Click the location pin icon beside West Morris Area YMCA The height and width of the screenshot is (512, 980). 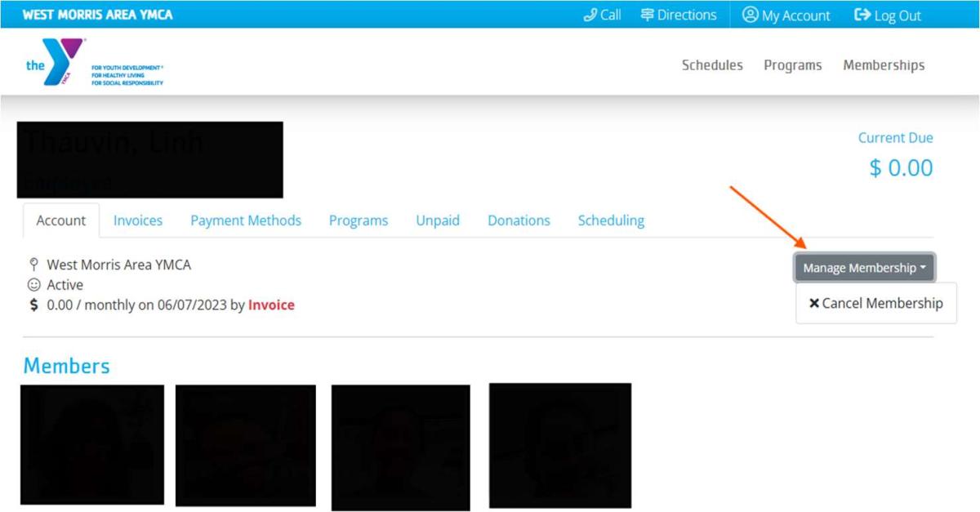pyautogui.click(x=33, y=265)
